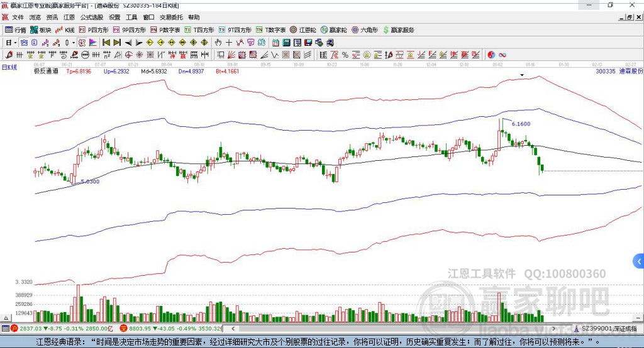The height and width of the screenshot is (348, 644).
Task: Toggle the highlighted 权 adjustment button
Action: pos(82,42)
